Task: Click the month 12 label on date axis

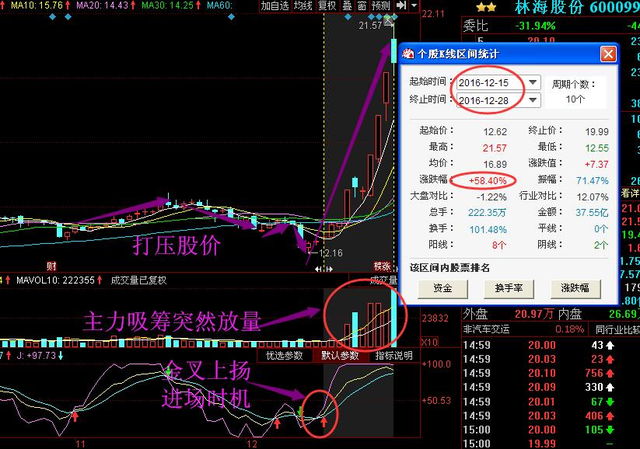Action: (252, 444)
